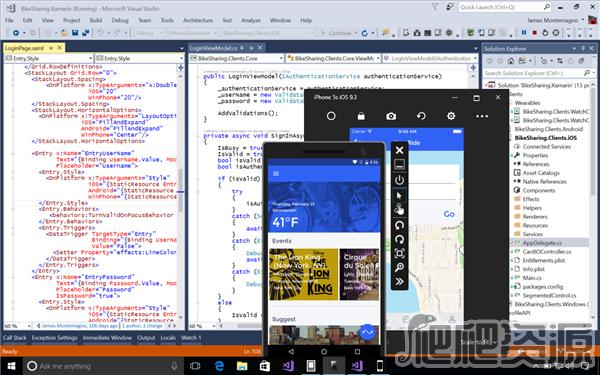Rotate emulator right with the clockwise icon

(x=399, y=240)
